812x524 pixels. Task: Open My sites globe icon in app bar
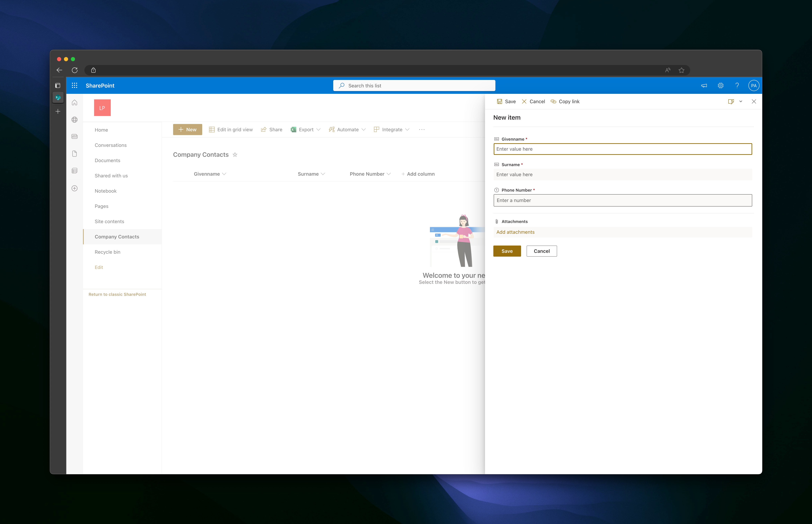coord(75,119)
